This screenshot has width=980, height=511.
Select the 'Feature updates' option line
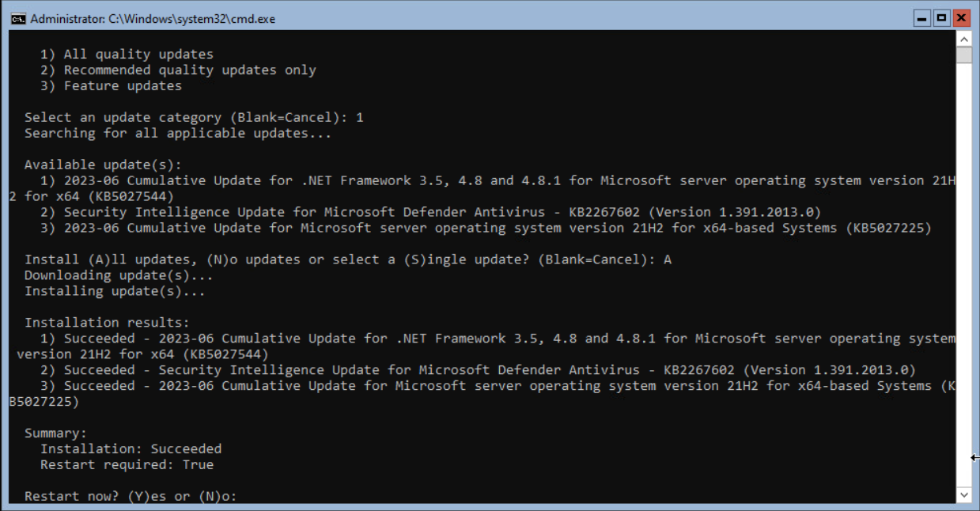click(111, 86)
